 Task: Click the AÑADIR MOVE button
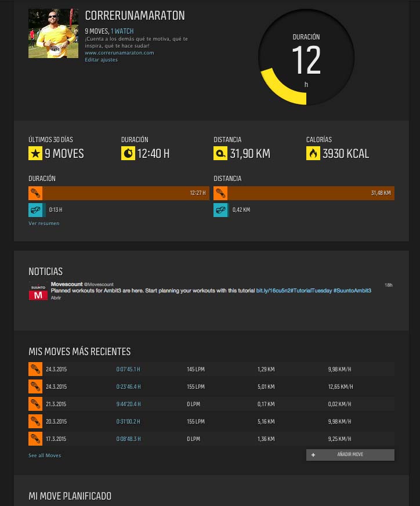pyautogui.click(x=350, y=455)
